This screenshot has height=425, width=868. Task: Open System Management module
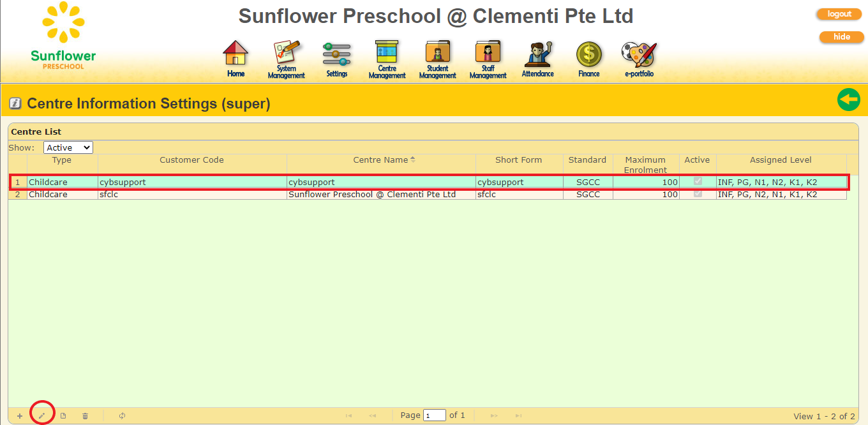(286, 59)
